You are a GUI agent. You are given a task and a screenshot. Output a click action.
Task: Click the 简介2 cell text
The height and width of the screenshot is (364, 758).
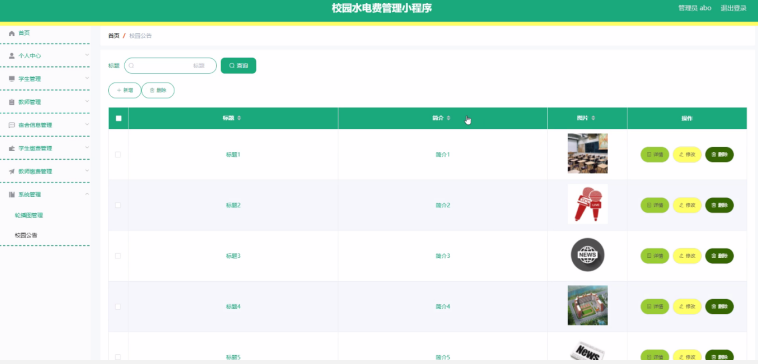click(x=443, y=205)
